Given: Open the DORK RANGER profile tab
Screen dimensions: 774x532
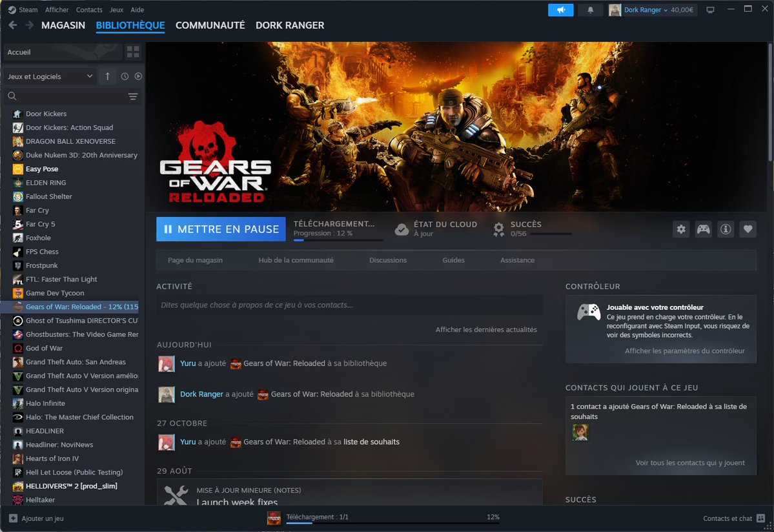Looking at the screenshot, I should tap(290, 25).
